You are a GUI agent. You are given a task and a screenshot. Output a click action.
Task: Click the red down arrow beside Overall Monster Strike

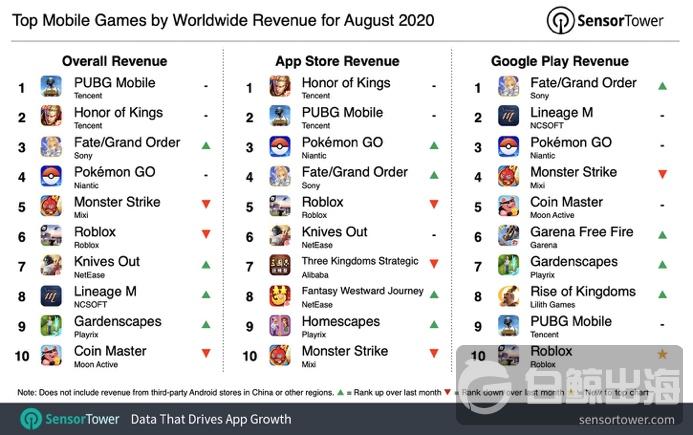[205, 205]
